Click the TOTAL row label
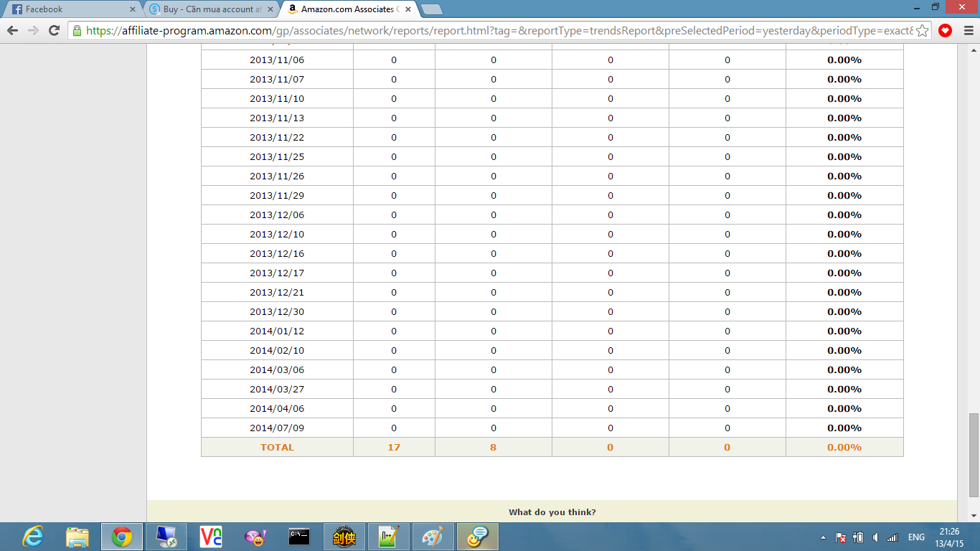 click(277, 447)
